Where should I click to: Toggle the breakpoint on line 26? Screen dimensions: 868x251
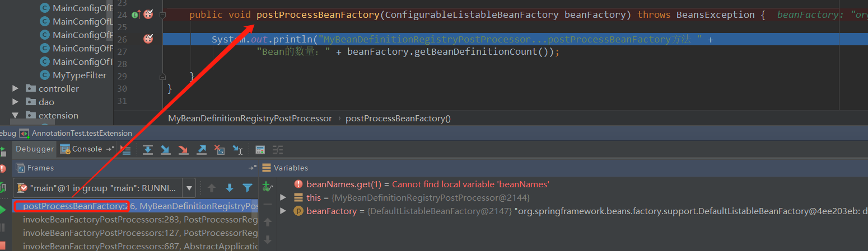[148, 39]
